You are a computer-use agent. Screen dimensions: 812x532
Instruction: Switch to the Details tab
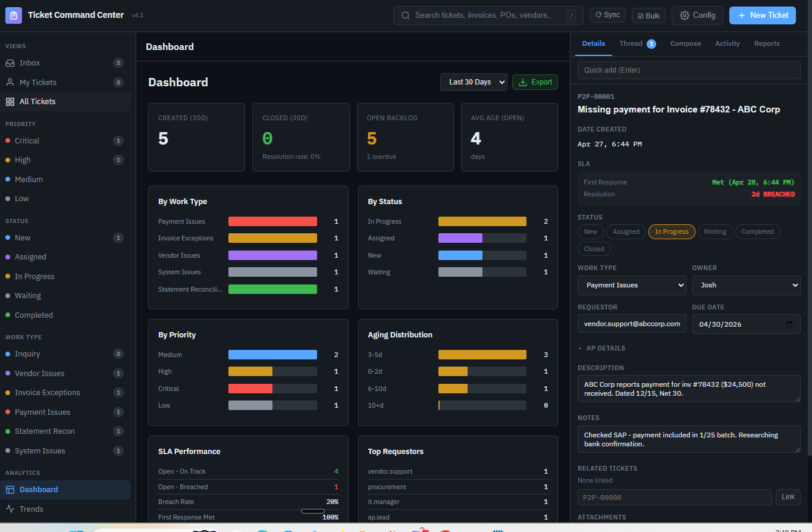(594, 43)
